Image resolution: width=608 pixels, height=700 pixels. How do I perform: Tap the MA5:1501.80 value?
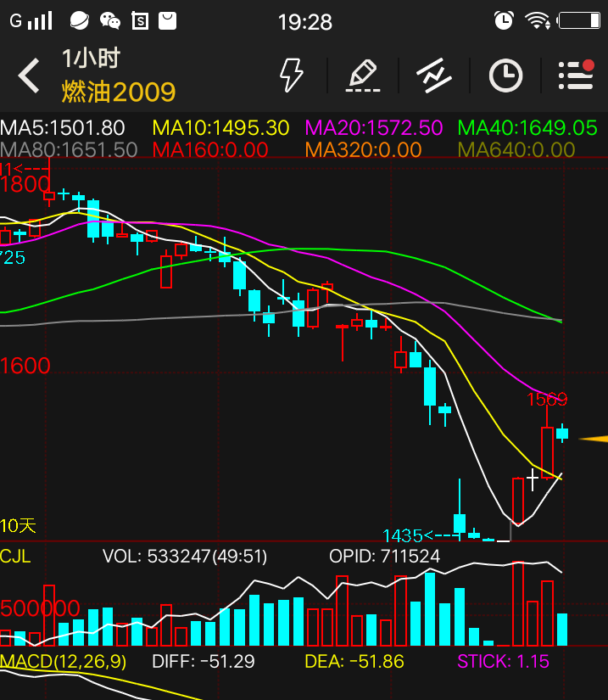coord(63,128)
